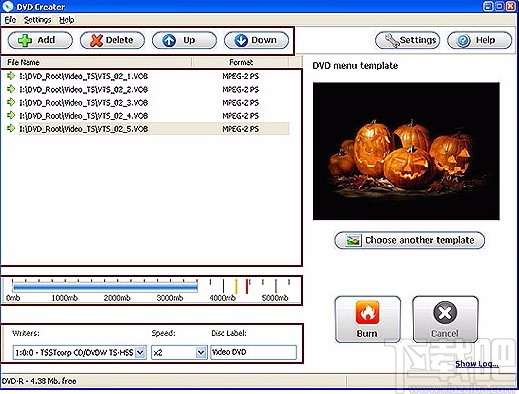Open the File menu
519x394 pixels.
point(10,20)
